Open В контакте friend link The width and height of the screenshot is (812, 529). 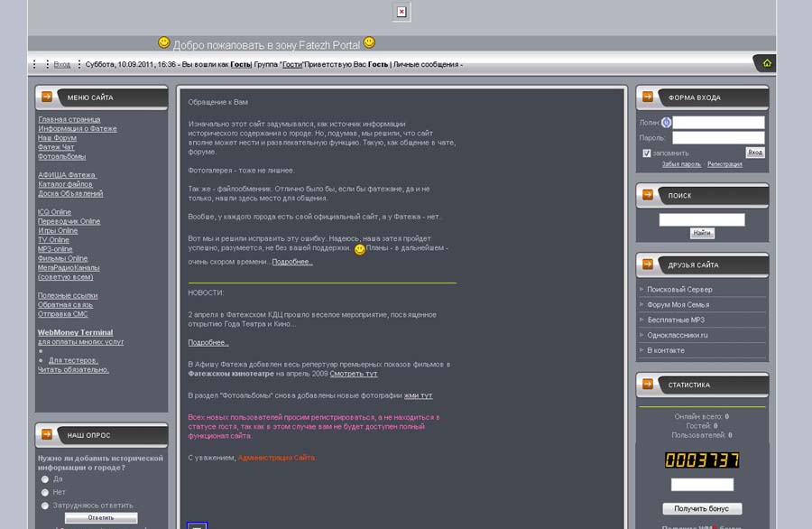pyautogui.click(x=666, y=350)
